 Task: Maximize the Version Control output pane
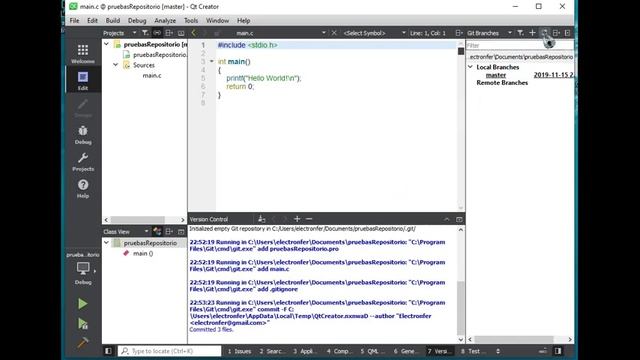click(459, 219)
